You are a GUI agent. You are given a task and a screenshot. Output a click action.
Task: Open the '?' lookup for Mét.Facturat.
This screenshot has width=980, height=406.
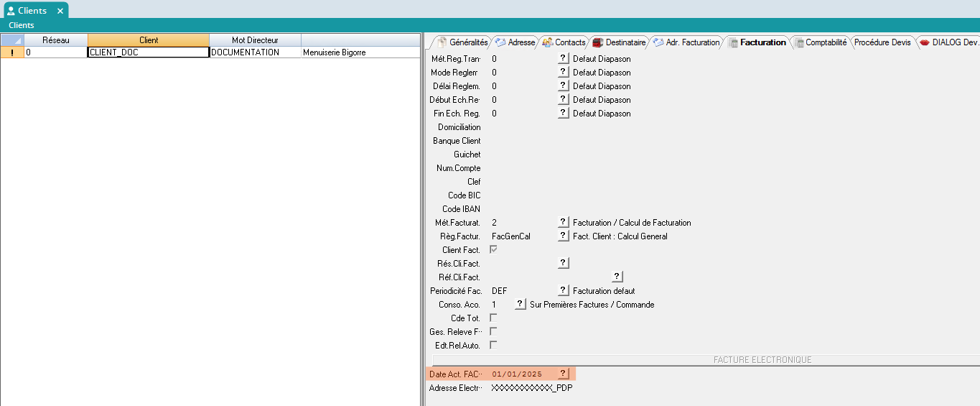[564, 223]
